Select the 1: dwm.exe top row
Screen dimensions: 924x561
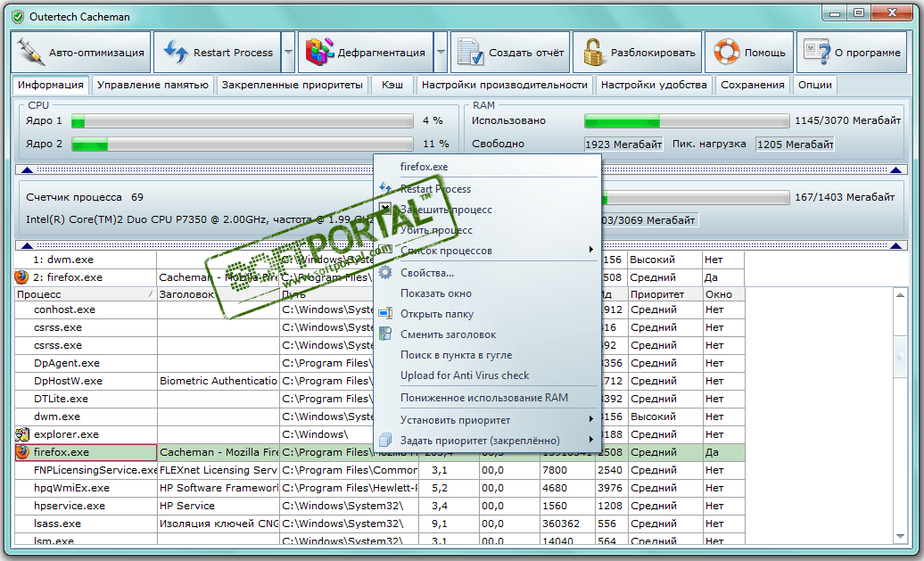tap(380, 260)
